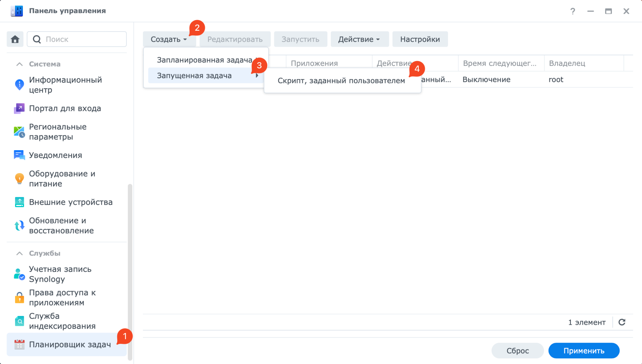
Task: Click the Update & Restore arrows icon
Action: pos(19,226)
